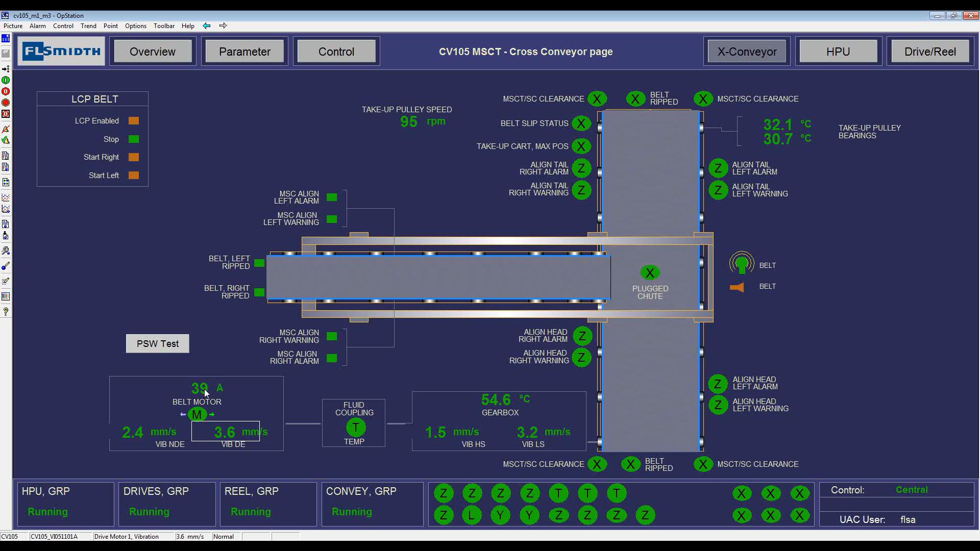The width and height of the screenshot is (980, 551).
Task: Click the red square zero icon
Action: coord(6,114)
